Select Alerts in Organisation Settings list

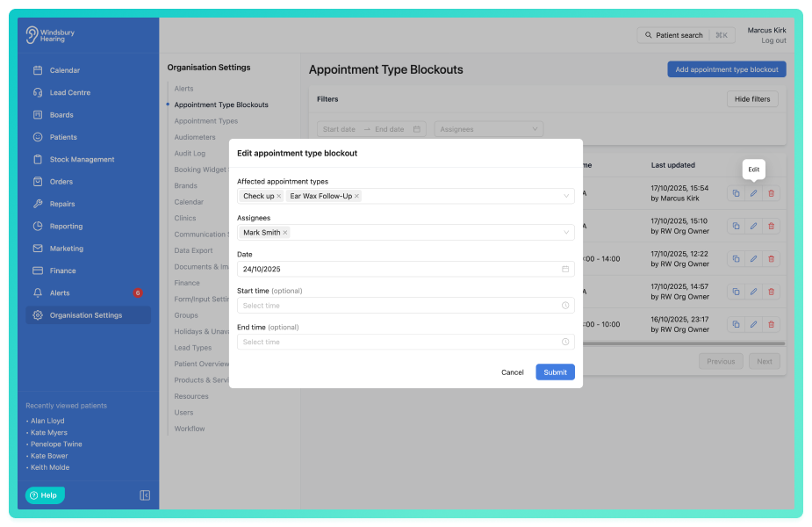(183, 89)
